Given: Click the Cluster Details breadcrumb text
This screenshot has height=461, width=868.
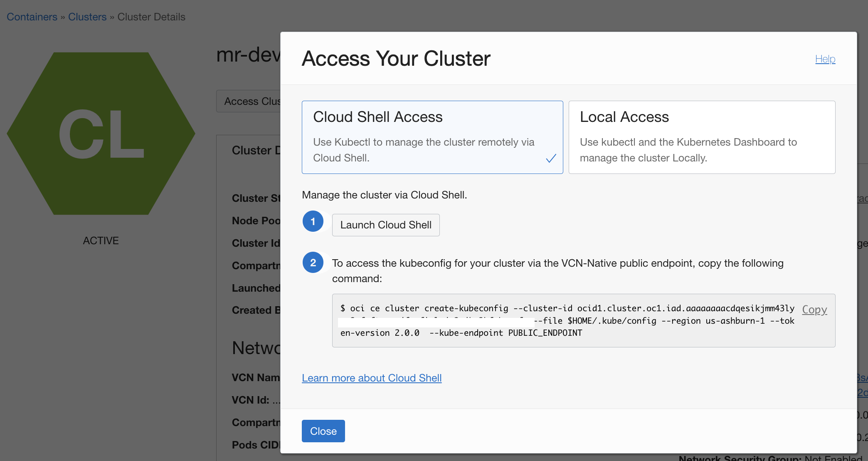Looking at the screenshot, I should coord(151,17).
